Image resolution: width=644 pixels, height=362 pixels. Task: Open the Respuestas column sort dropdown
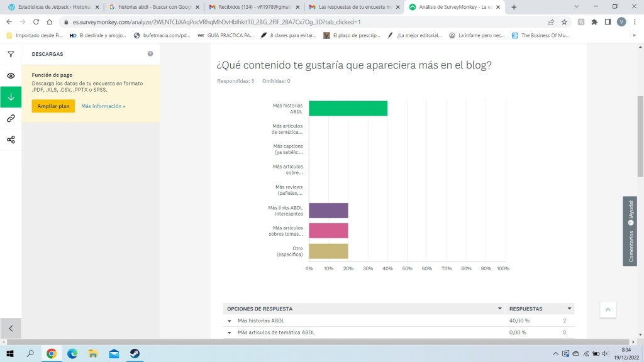(x=569, y=309)
